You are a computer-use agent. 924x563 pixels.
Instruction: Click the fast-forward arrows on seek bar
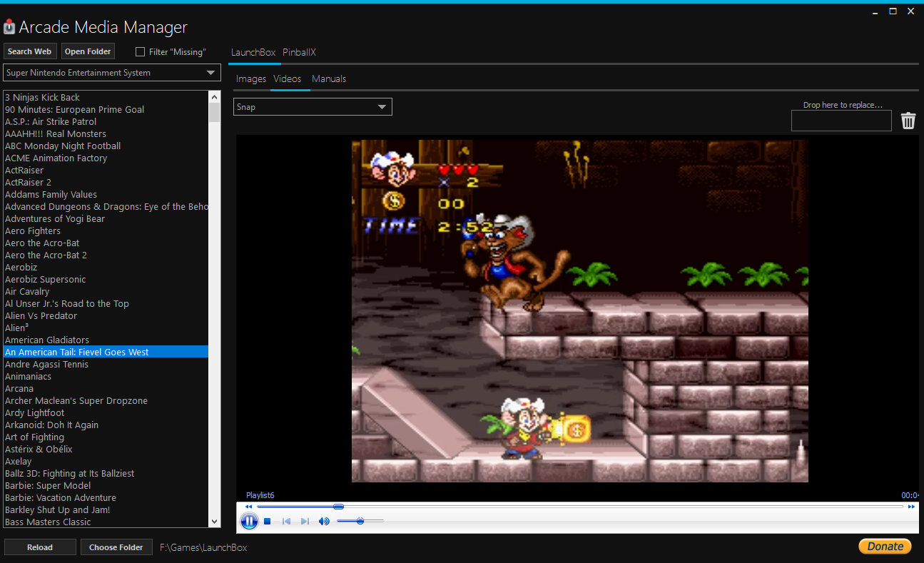911,507
